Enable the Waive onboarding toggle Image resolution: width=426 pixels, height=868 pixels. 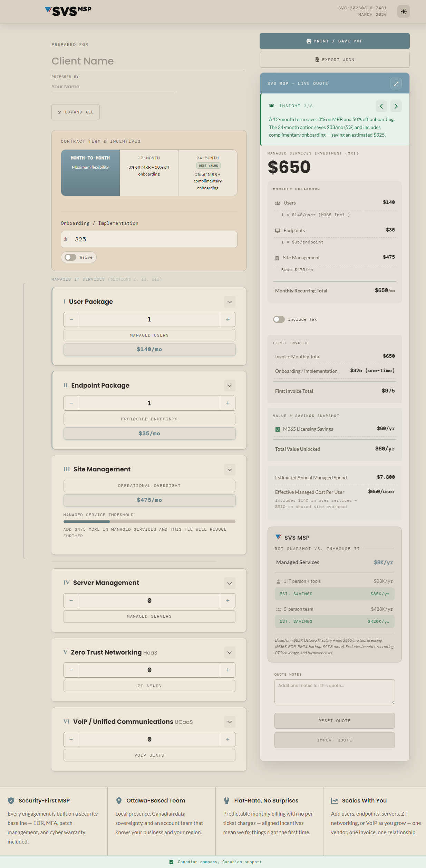tap(71, 257)
